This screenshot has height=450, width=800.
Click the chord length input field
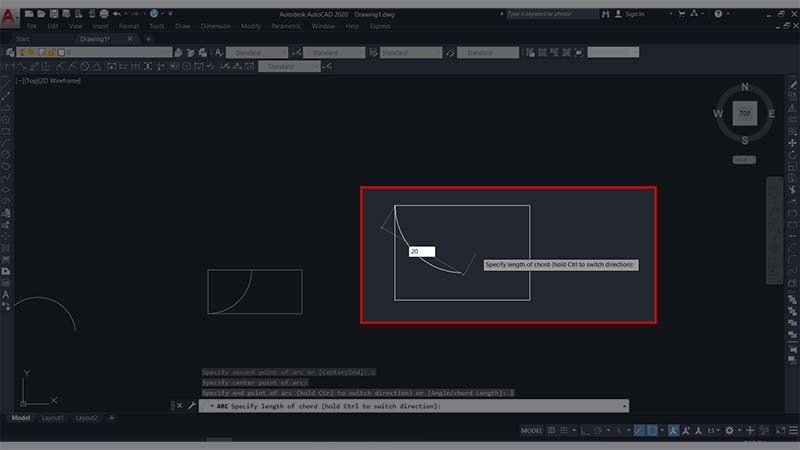[x=421, y=251]
